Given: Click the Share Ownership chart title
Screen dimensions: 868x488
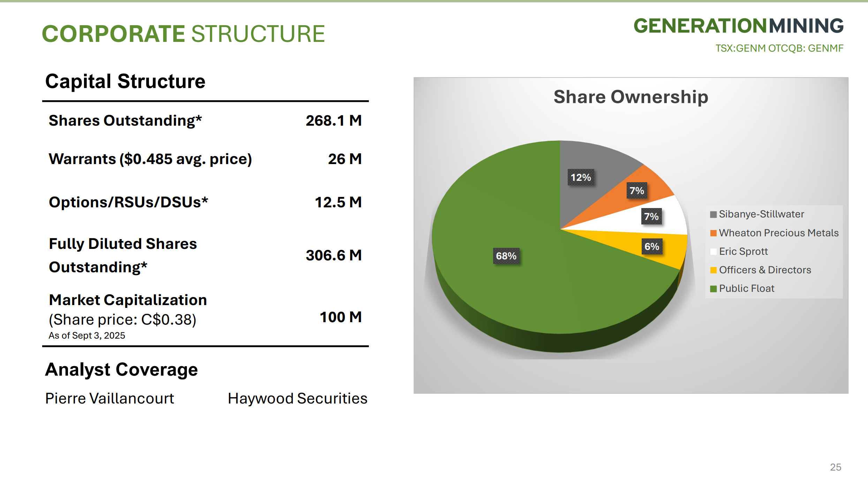Looking at the screenshot, I should 631,97.
